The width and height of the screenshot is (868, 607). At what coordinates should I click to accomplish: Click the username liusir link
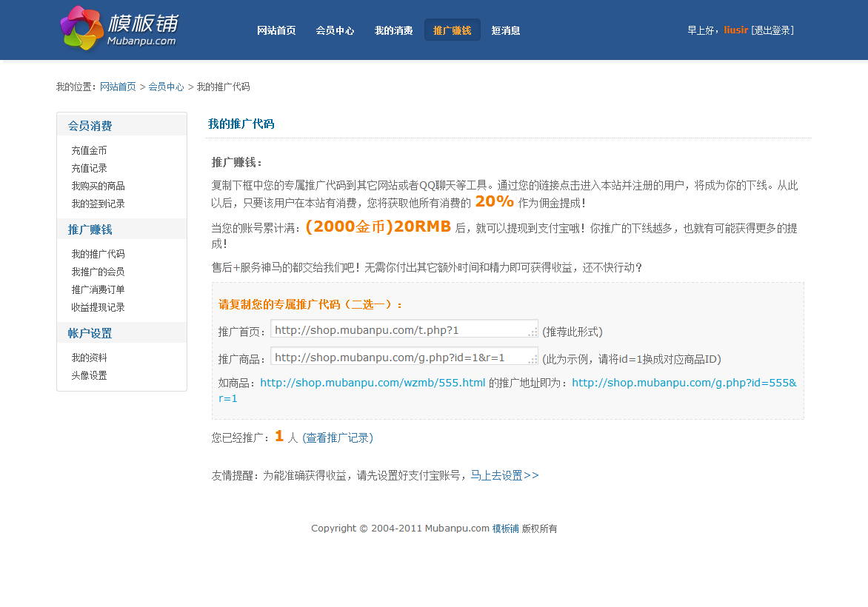click(735, 30)
